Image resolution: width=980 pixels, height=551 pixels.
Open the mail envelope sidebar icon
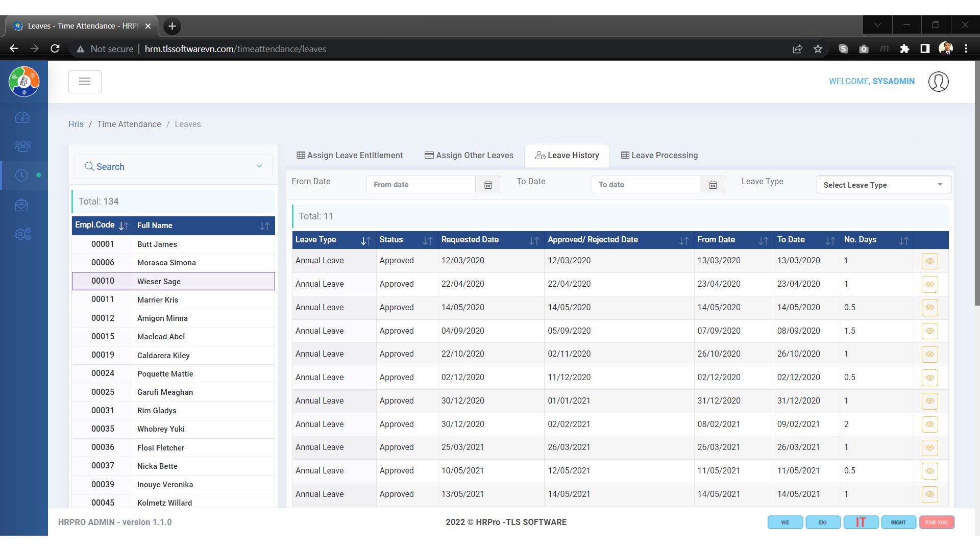coord(21,205)
